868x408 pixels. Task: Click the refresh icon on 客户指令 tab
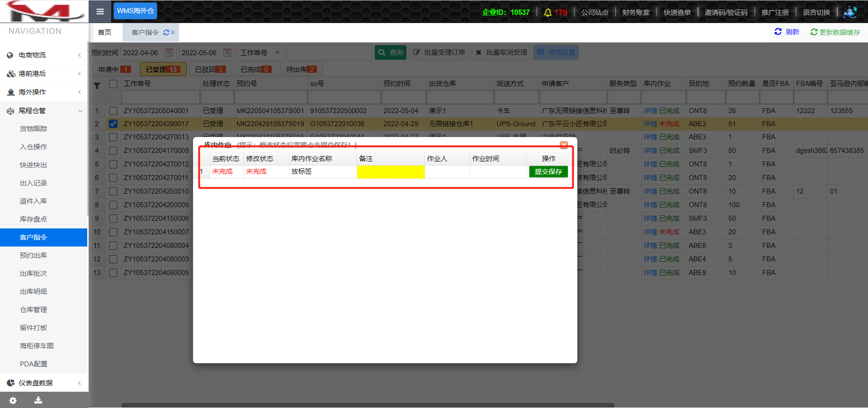166,33
